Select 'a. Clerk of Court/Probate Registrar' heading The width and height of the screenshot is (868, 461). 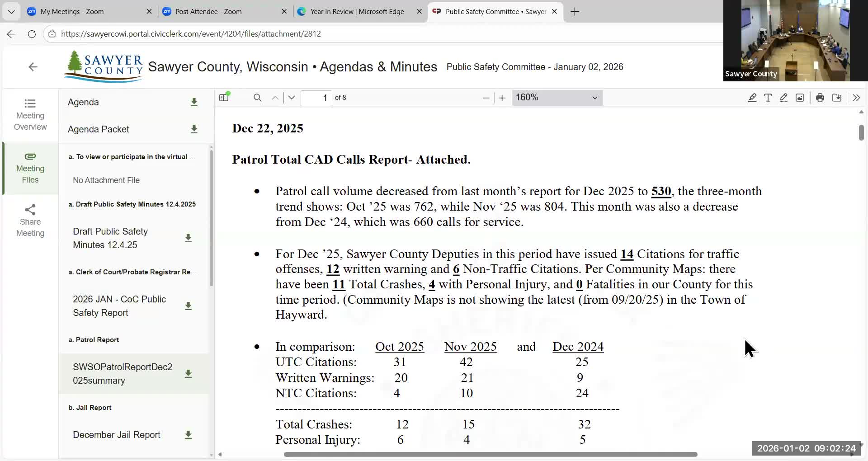point(132,272)
